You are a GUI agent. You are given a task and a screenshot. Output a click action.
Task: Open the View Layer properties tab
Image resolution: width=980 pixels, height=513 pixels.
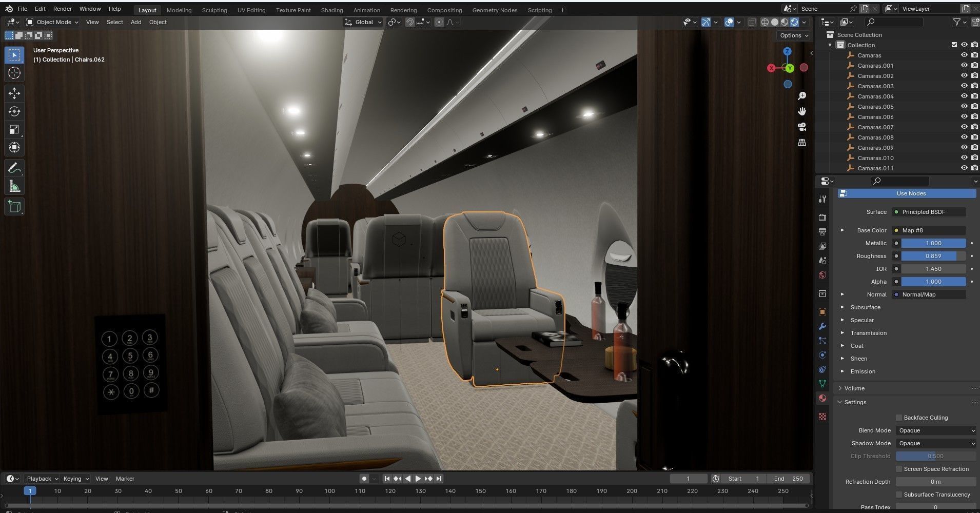[822, 246]
